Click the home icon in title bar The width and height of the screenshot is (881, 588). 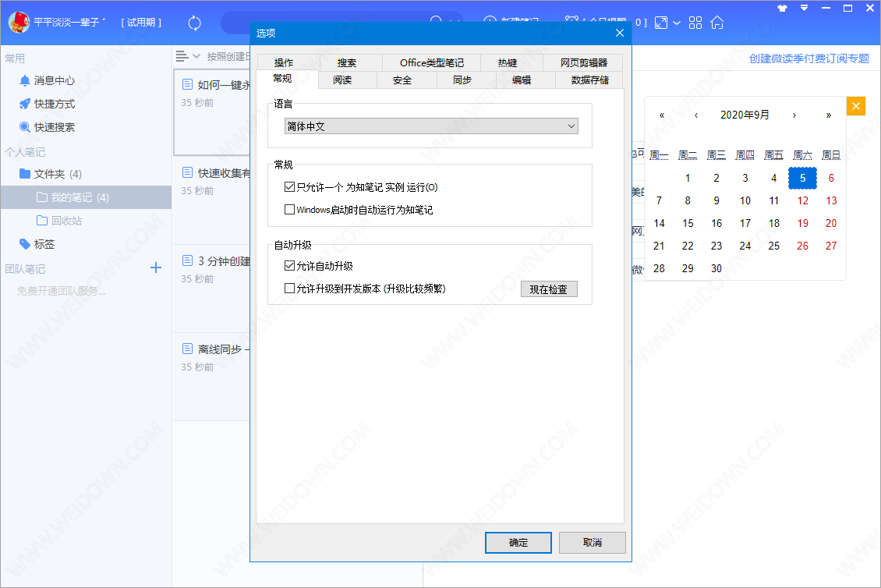716,23
